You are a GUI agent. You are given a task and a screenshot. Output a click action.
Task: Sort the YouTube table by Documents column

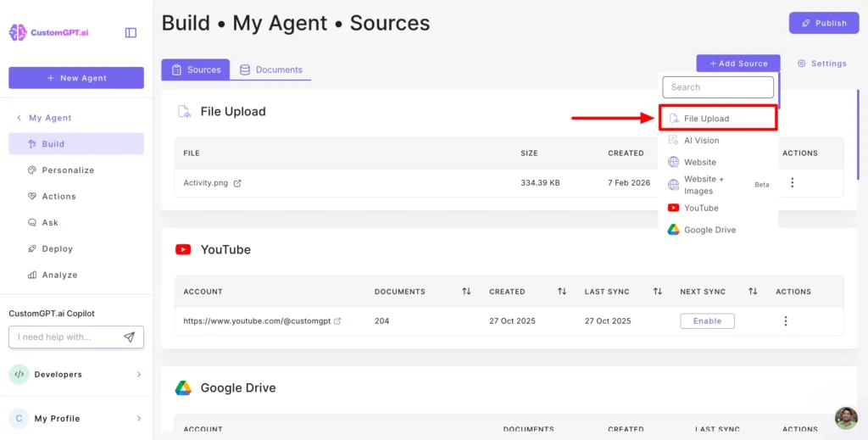(x=466, y=292)
